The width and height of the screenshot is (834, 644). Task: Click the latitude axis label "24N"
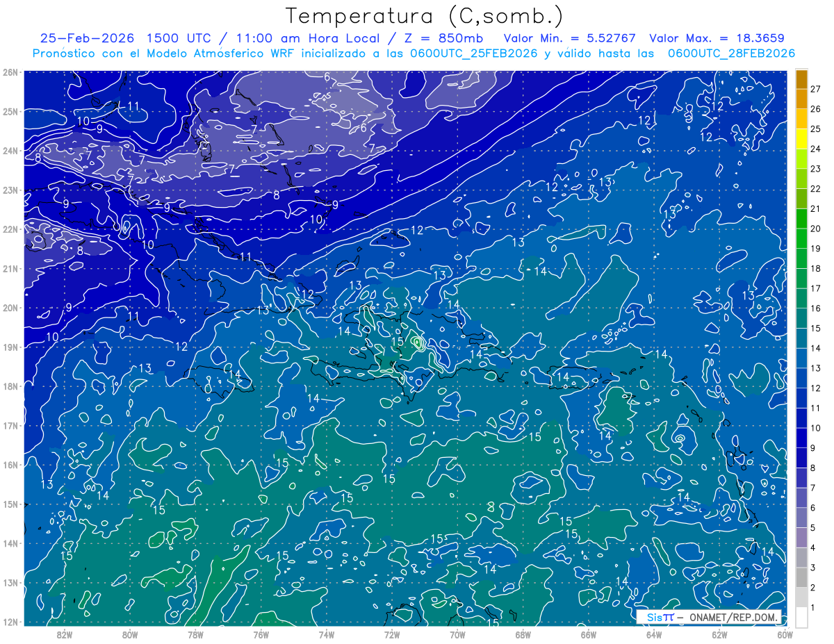tap(10, 151)
